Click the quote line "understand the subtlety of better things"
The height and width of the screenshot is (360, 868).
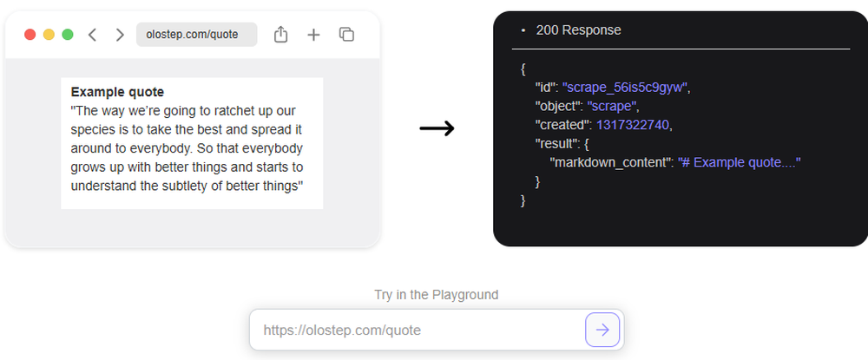187,186
